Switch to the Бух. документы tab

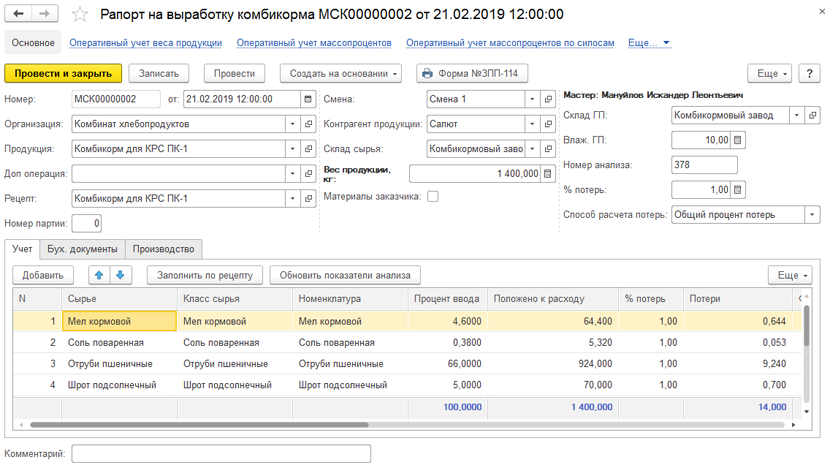coord(82,249)
